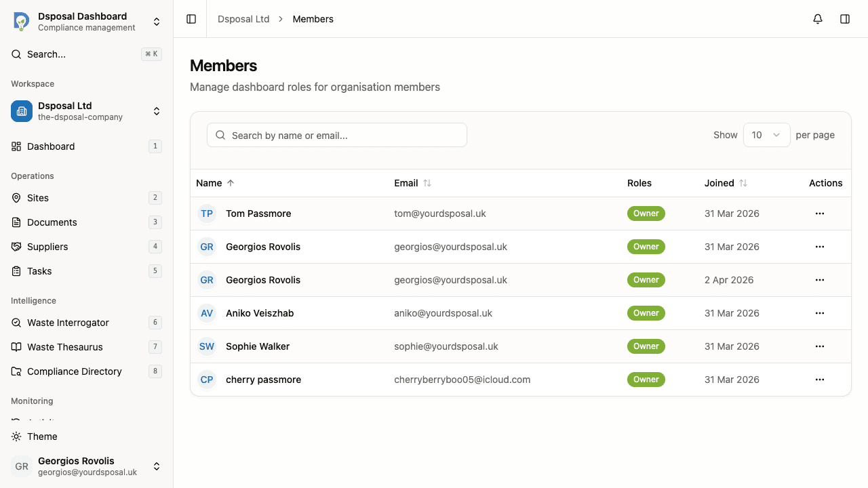Select Members in the breadcrumb
868x488 pixels.
point(313,19)
